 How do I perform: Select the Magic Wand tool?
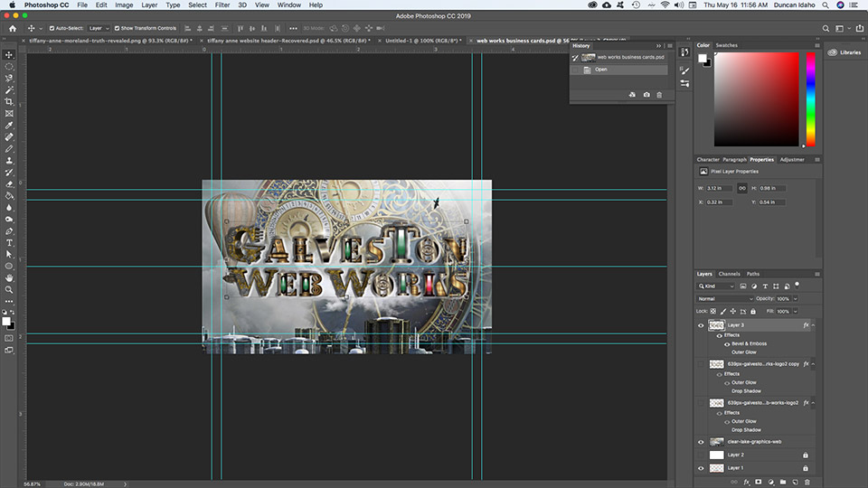(9, 89)
